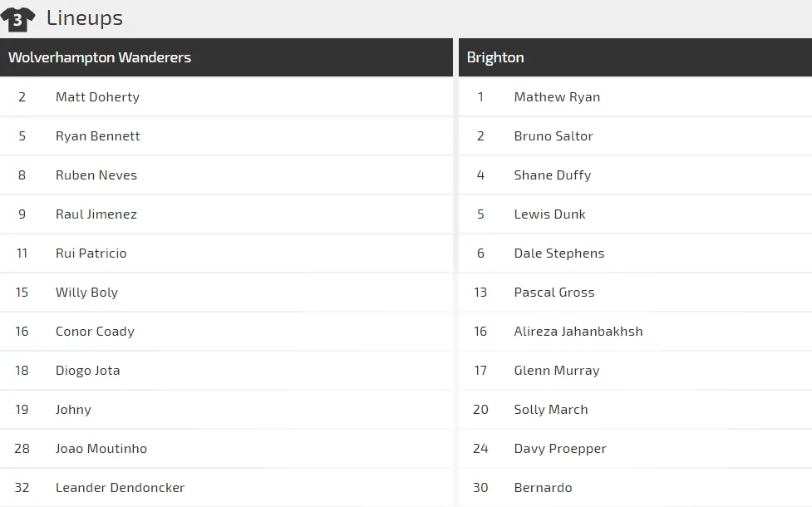Open Diogo Jota's player entry
Viewport: 812px width, 507px height.
[x=87, y=370]
